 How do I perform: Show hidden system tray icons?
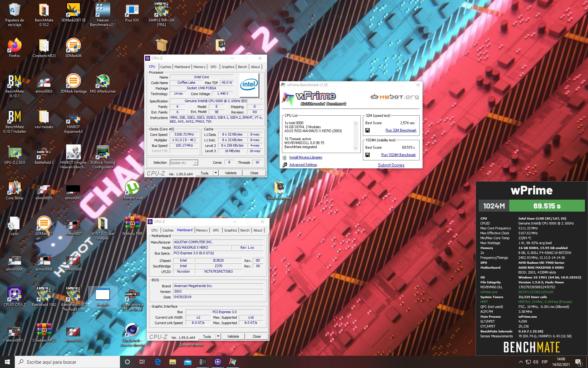tap(521, 362)
